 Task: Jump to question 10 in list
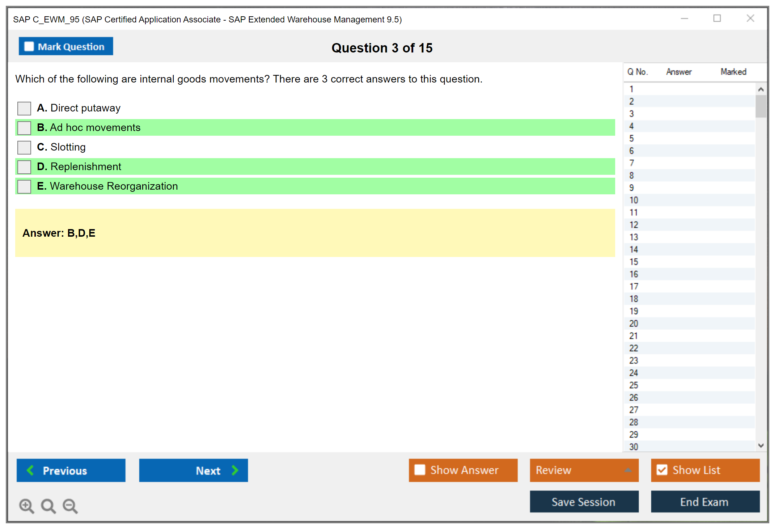634,200
